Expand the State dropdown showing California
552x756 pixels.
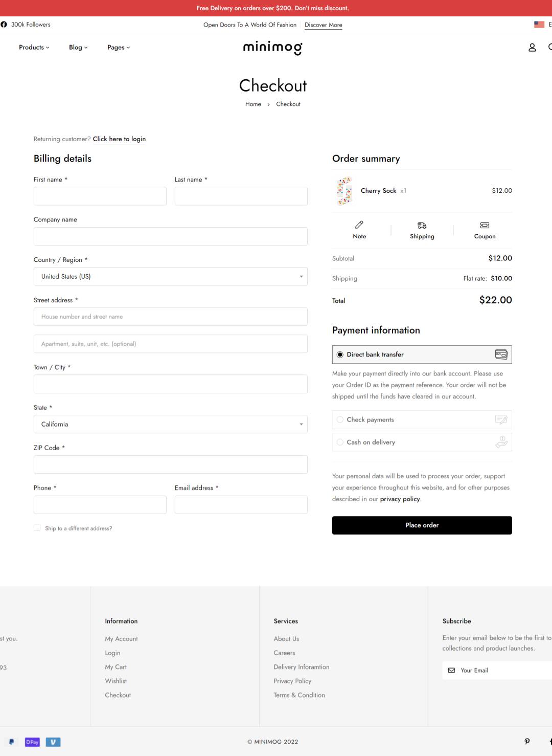pyautogui.click(x=171, y=424)
